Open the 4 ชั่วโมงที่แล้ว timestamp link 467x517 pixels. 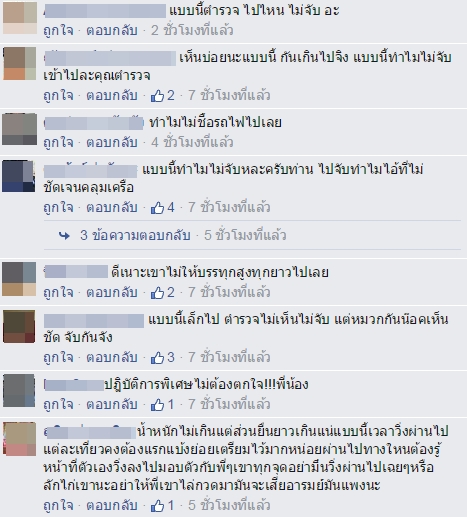pos(192,143)
